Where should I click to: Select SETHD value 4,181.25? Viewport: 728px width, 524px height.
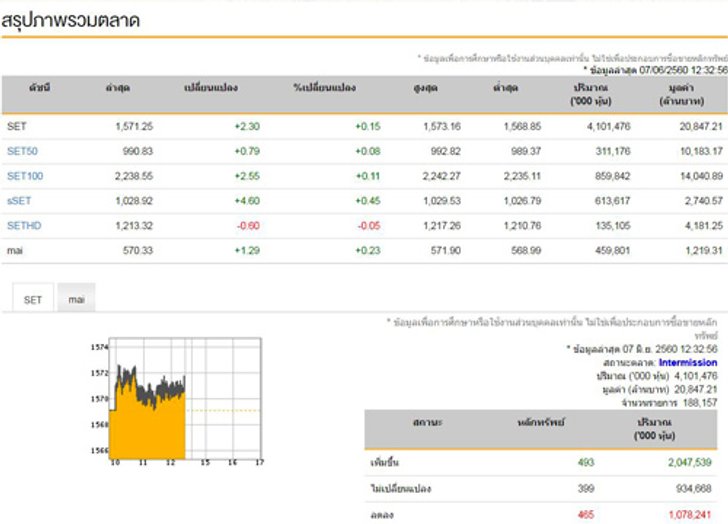(704, 226)
